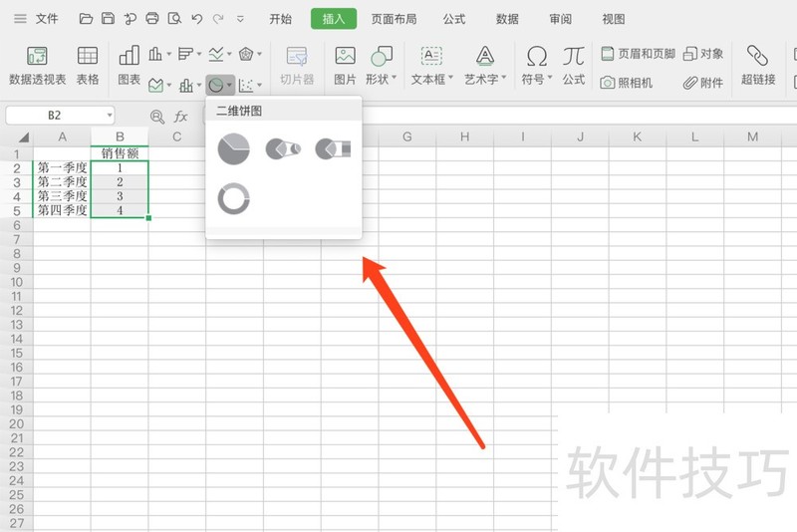Click the 附件 attachment button
The height and width of the screenshot is (532, 797).
point(703,83)
